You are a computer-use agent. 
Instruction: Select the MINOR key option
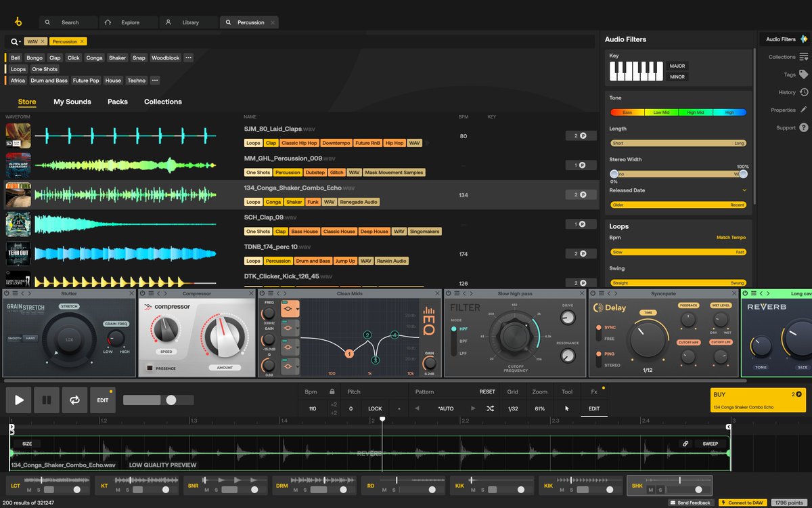click(x=677, y=77)
